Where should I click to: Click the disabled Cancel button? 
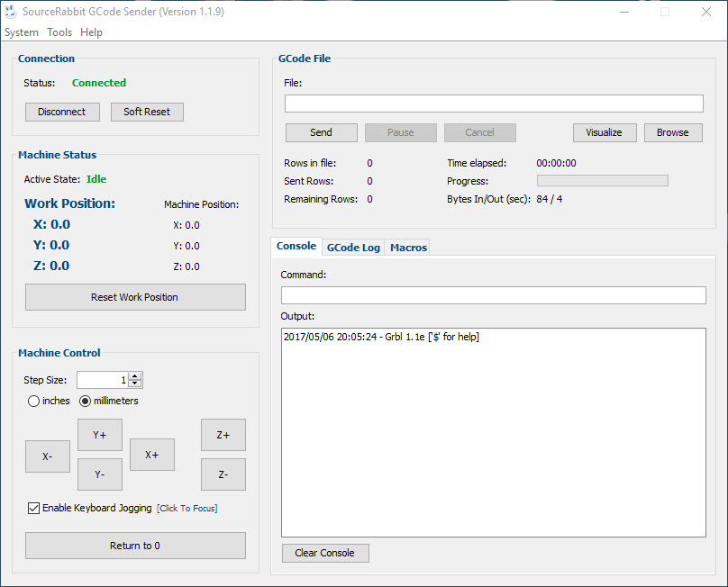(479, 132)
